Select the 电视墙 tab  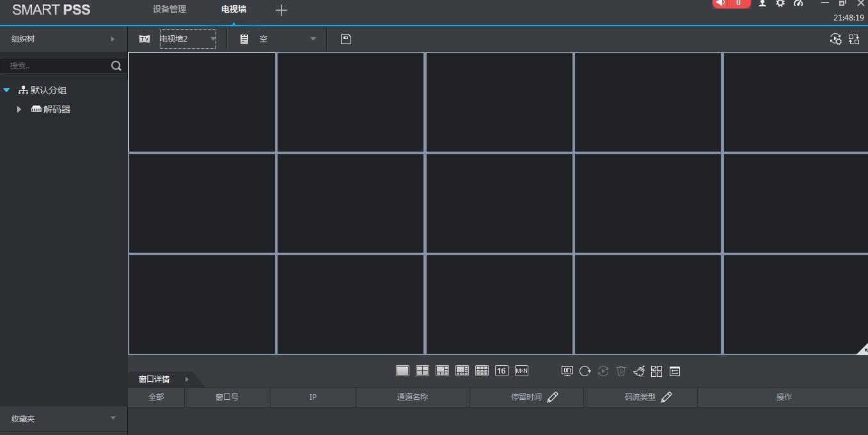pos(233,10)
